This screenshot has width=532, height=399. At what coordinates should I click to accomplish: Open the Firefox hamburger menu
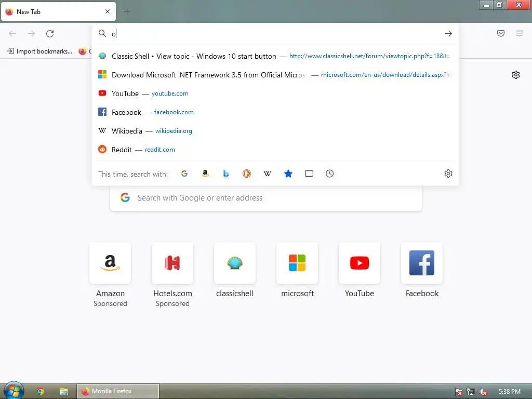pyautogui.click(x=520, y=33)
